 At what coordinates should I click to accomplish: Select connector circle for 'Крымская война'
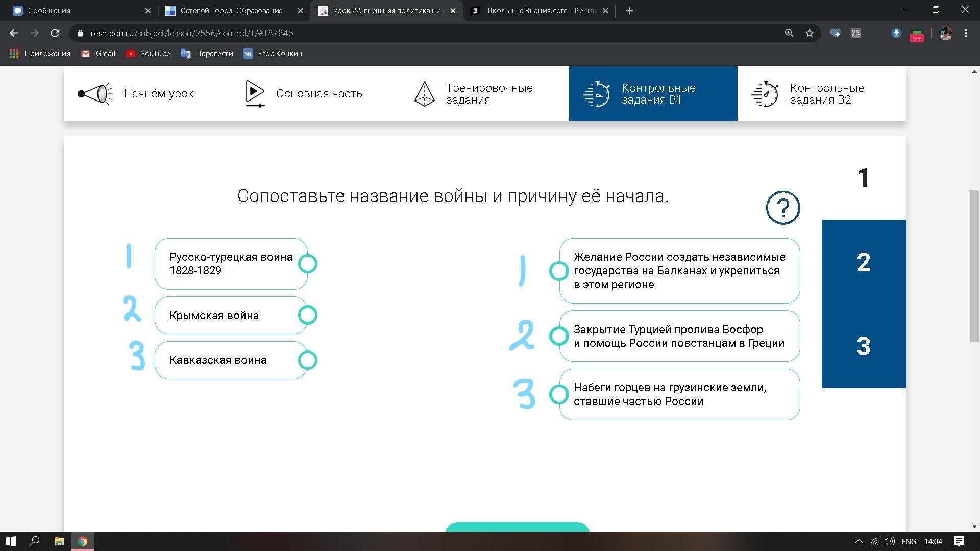coord(307,315)
